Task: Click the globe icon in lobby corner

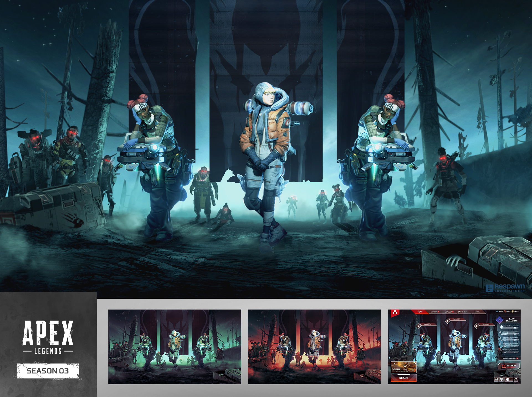Action: coord(502,379)
